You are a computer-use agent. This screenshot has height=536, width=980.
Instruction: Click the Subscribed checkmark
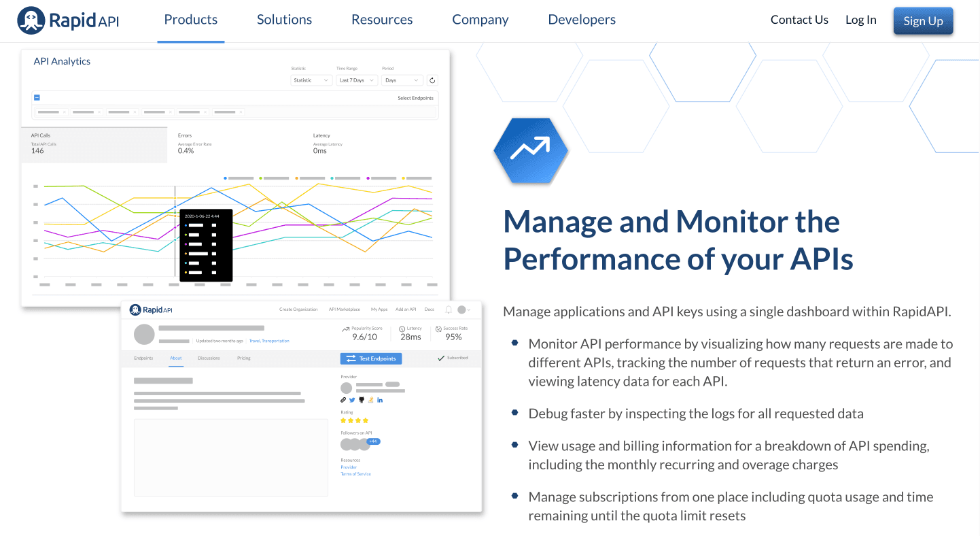(x=441, y=358)
